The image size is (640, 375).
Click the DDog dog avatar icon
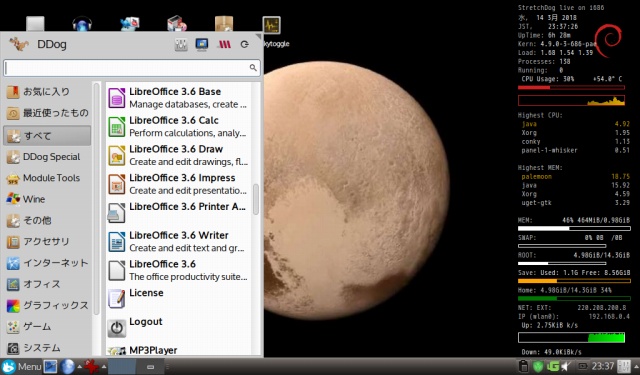[x=19, y=44]
